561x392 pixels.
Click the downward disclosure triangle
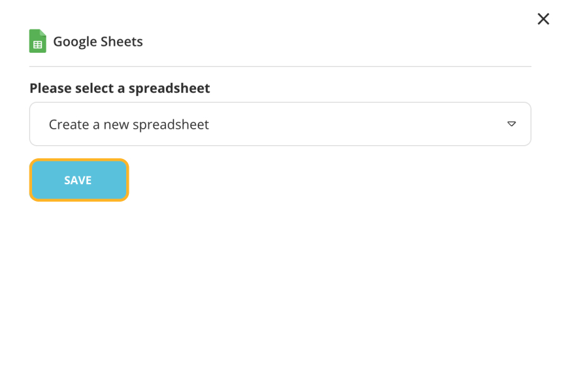512,124
